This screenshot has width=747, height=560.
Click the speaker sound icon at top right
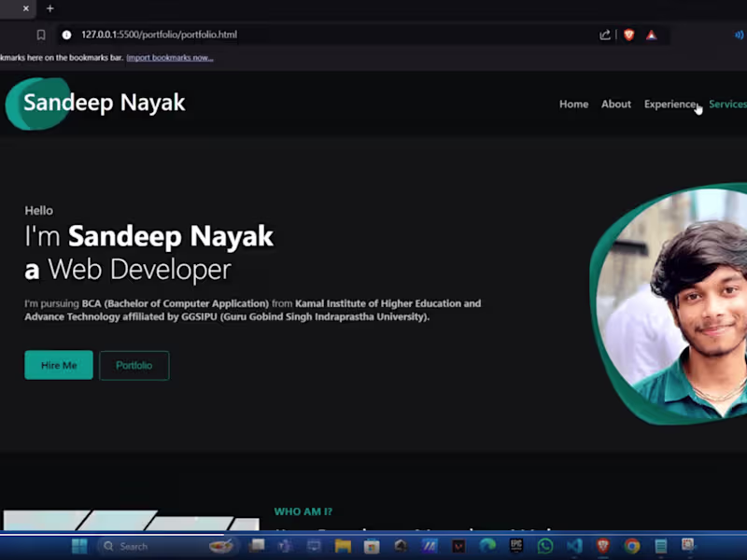[739, 35]
